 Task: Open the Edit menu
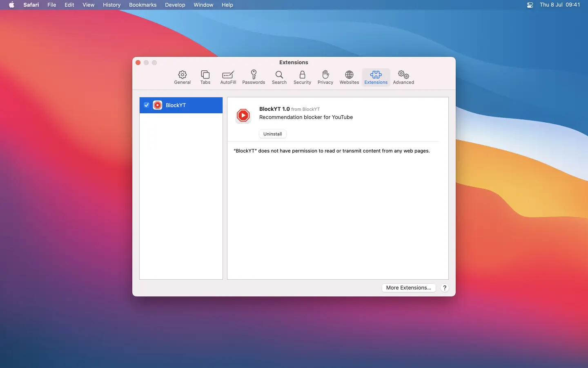coord(69,5)
